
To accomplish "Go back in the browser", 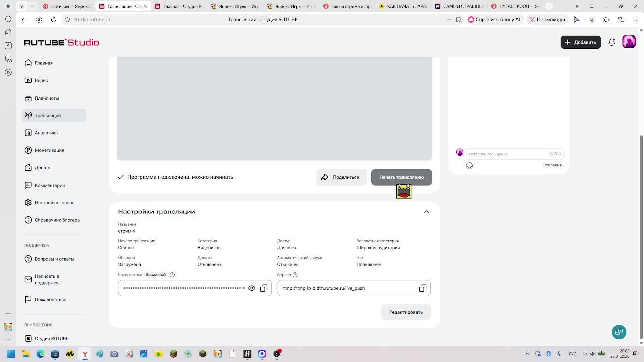I will [23, 19].
